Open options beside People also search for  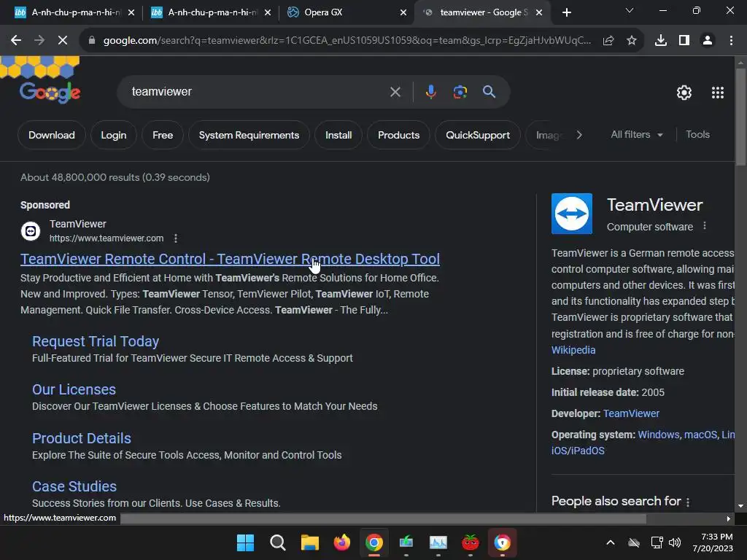(687, 502)
